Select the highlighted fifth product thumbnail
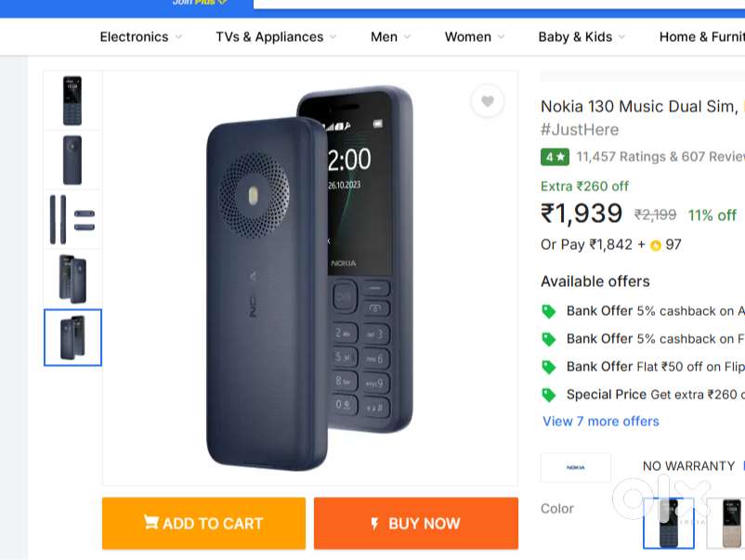745x560 pixels. (72, 338)
